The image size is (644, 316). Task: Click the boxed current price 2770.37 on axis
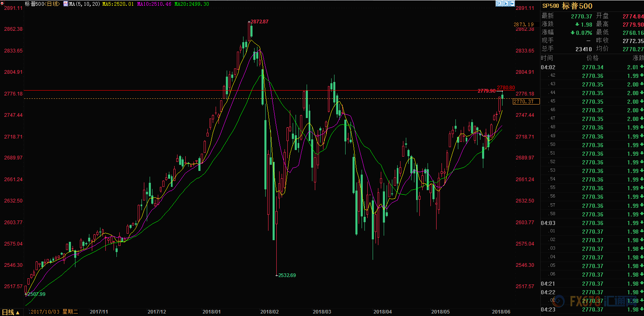pyautogui.click(x=526, y=102)
